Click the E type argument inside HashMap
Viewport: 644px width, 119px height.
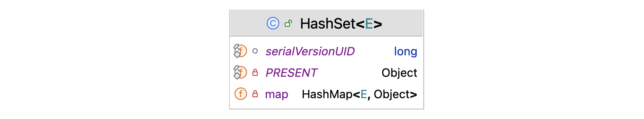tap(364, 94)
